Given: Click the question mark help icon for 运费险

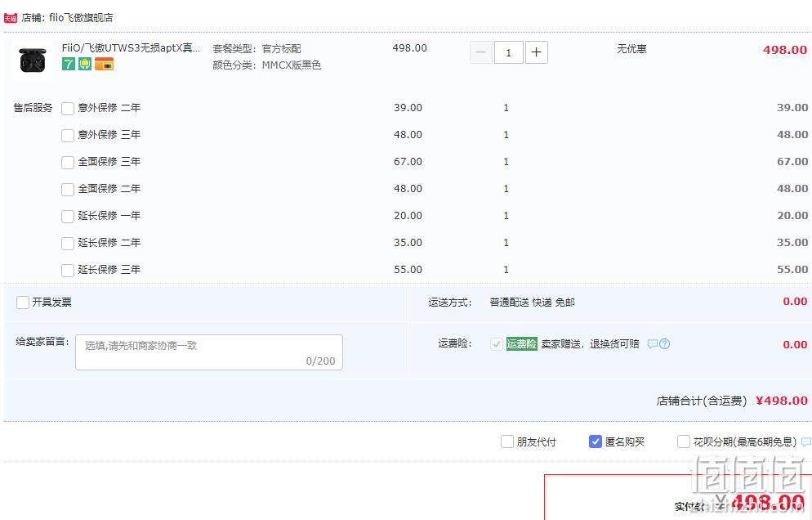Looking at the screenshot, I should coord(664,343).
